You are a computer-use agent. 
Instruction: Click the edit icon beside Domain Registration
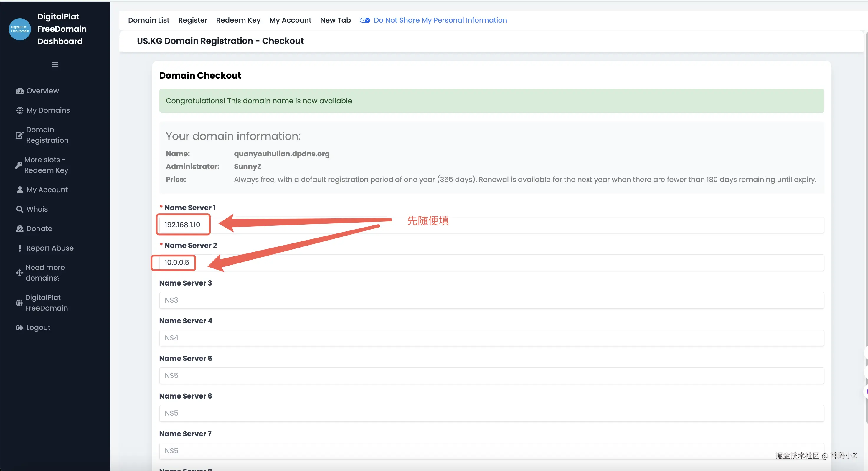pos(19,135)
